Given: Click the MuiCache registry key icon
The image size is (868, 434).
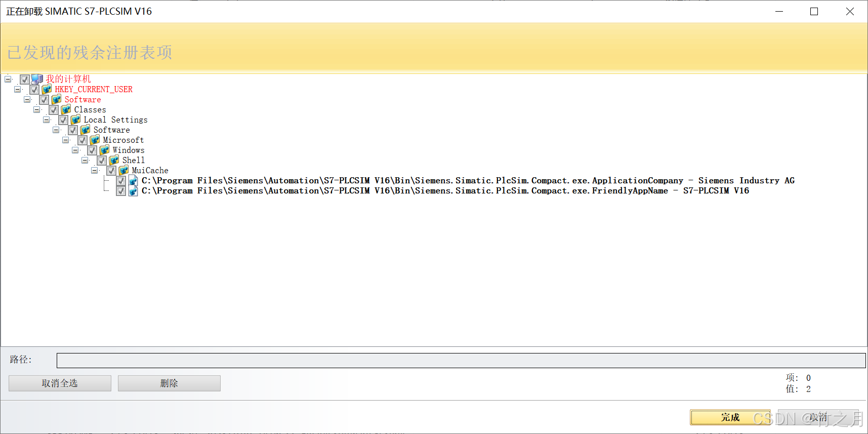Looking at the screenshot, I should click(123, 170).
